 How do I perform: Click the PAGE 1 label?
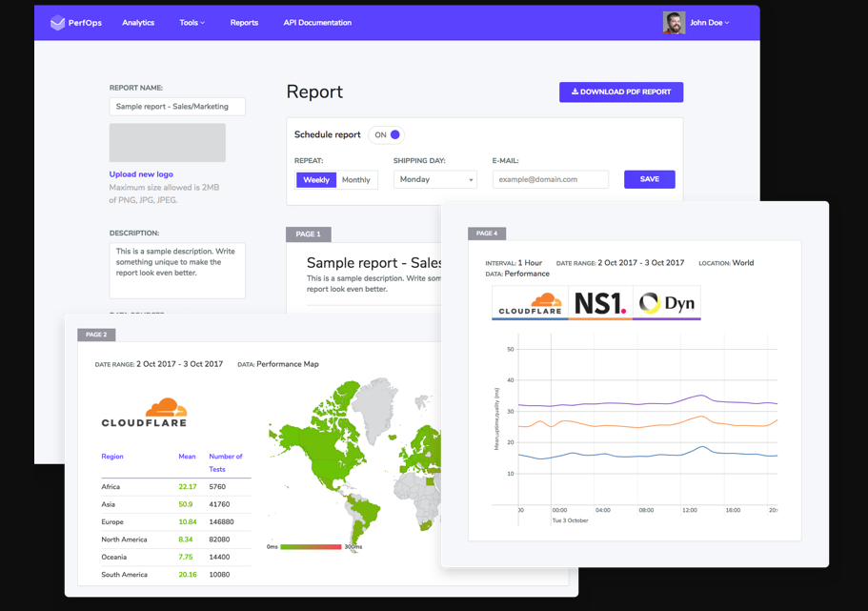tap(309, 234)
